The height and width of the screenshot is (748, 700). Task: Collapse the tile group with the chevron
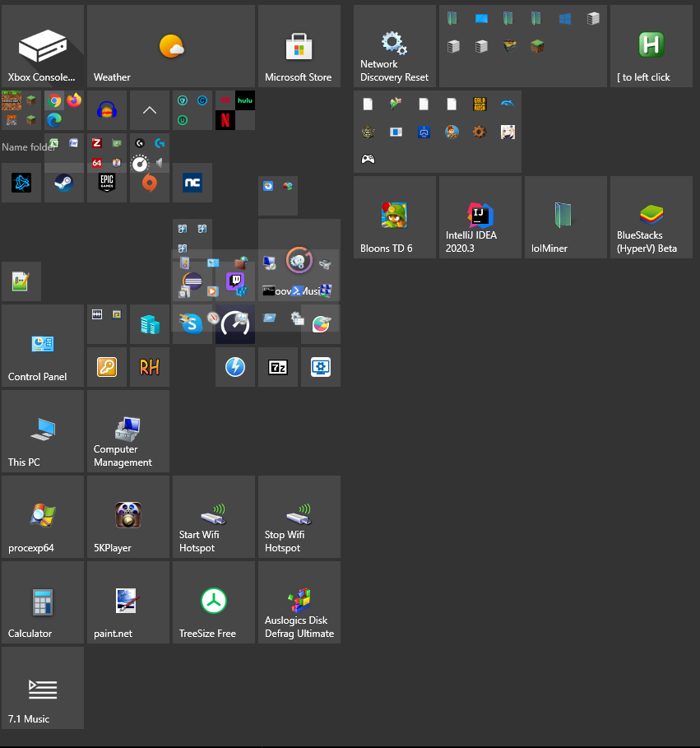(150, 110)
